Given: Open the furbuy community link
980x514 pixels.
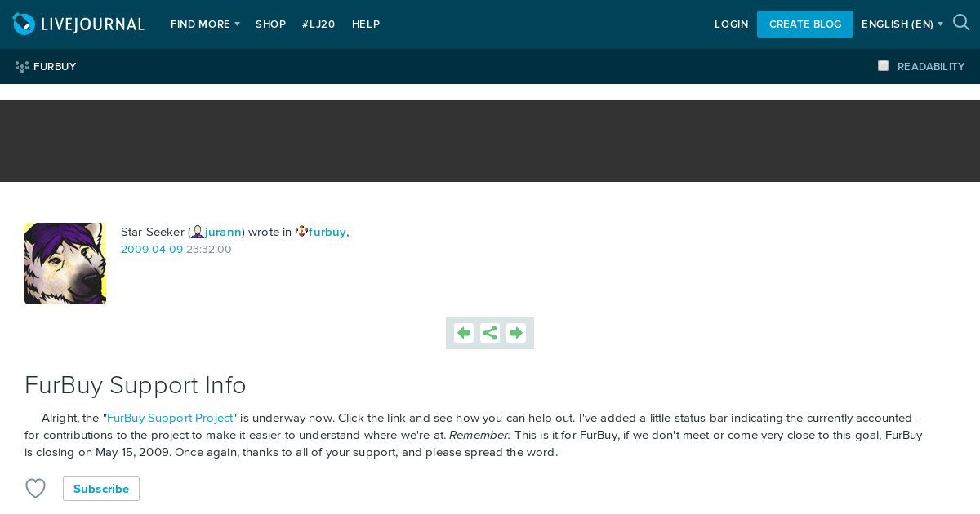Looking at the screenshot, I should 327,232.
